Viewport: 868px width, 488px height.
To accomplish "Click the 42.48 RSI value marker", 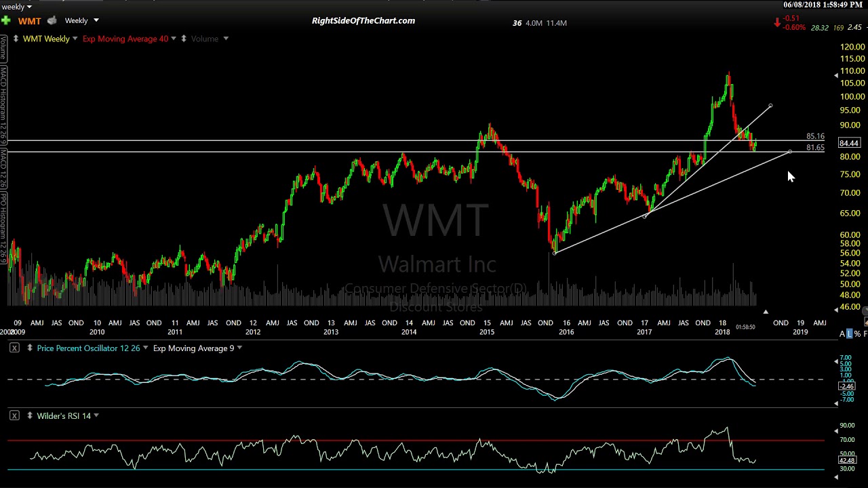I will [848, 460].
